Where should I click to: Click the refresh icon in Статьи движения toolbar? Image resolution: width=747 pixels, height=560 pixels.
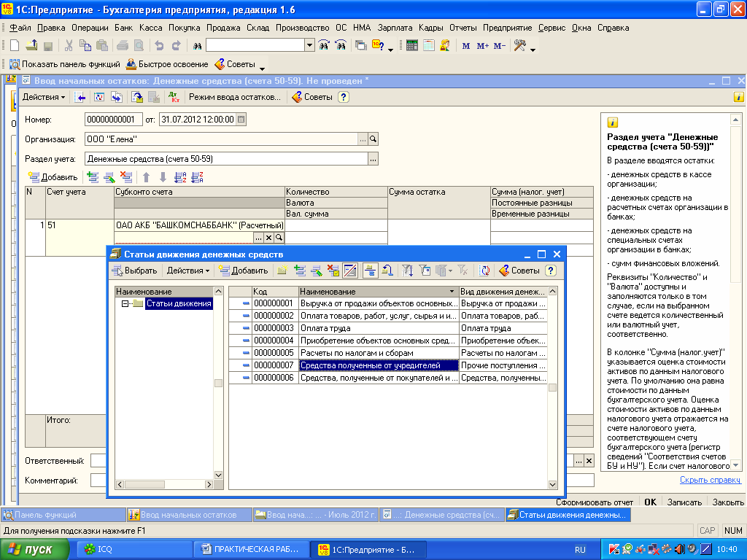click(484, 271)
